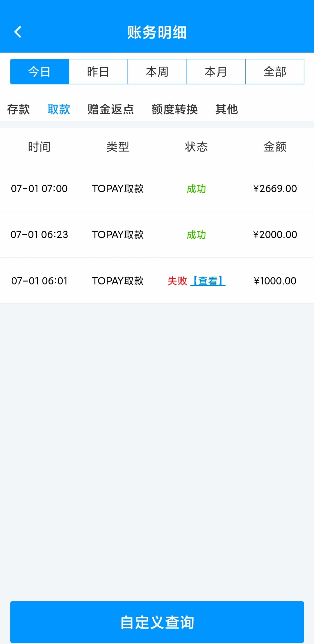This screenshot has height=644, width=314.
Task: Switch to the 昨日 date filter
Action: coord(98,72)
